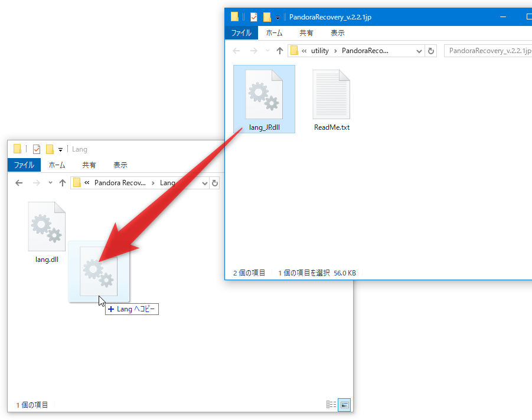Refresh the Lang folder view

215,183
